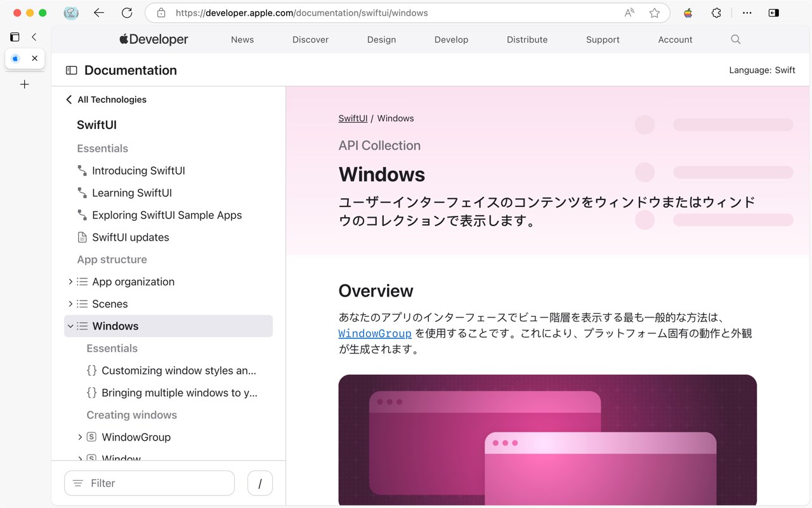Open the Design menu

coord(381,39)
